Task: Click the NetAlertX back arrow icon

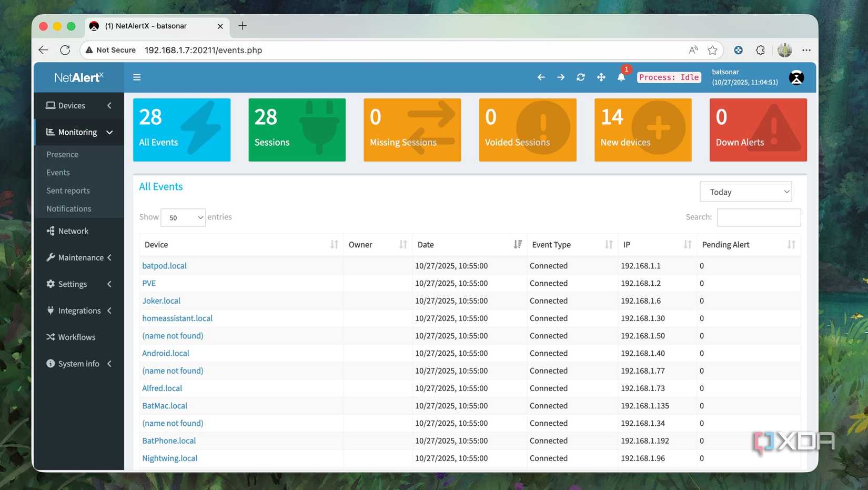Action: click(541, 77)
